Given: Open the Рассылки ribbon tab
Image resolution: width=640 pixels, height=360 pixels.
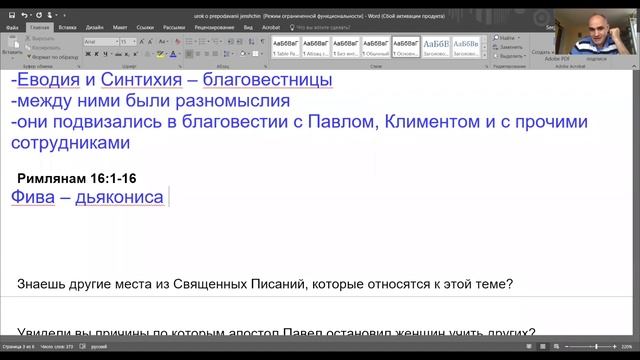Looking at the screenshot, I should (x=174, y=27).
